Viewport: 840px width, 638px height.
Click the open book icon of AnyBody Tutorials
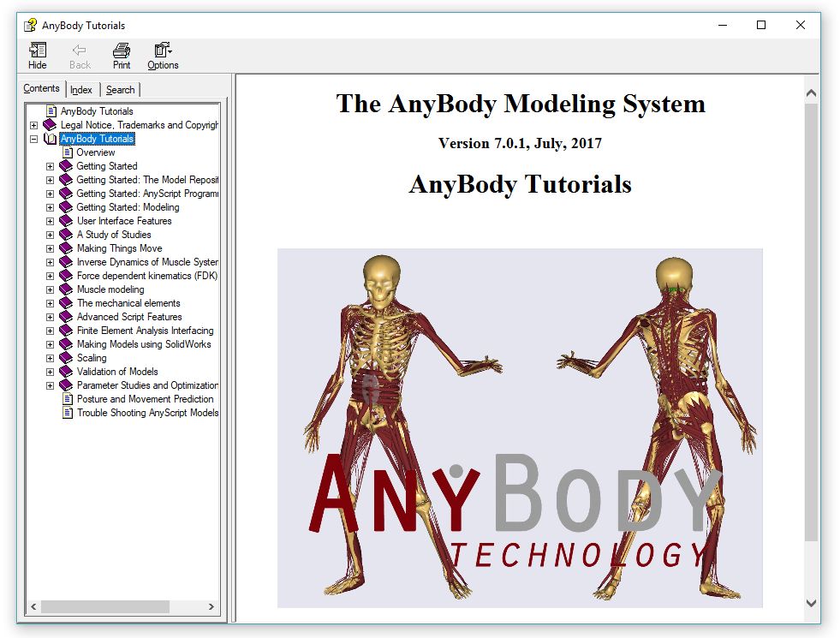pos(50,139)
